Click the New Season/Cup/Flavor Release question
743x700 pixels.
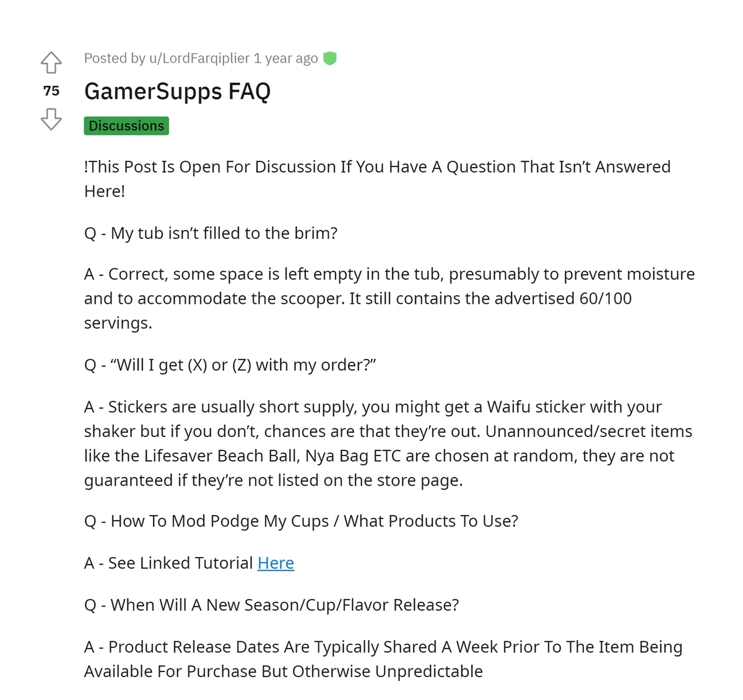click(x=271, y=605)
